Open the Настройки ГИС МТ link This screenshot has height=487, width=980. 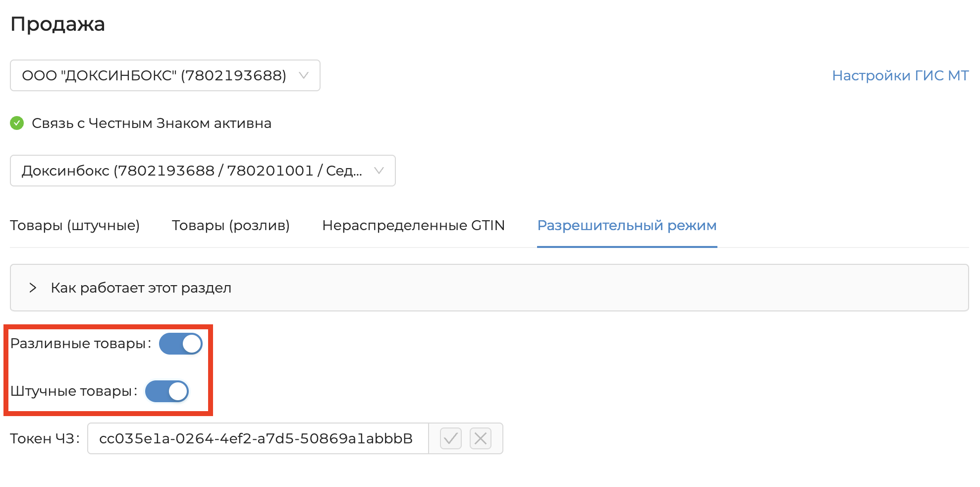point(900,75)
